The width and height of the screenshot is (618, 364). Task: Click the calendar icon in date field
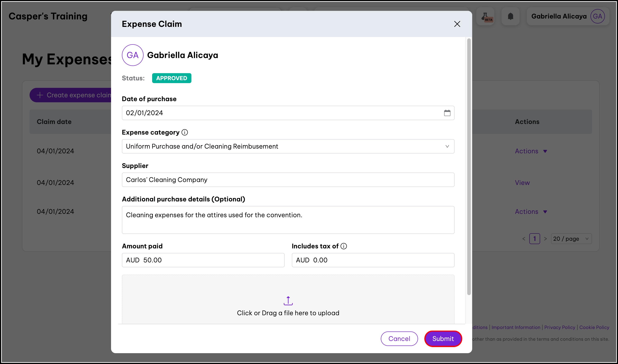point(447,113)
